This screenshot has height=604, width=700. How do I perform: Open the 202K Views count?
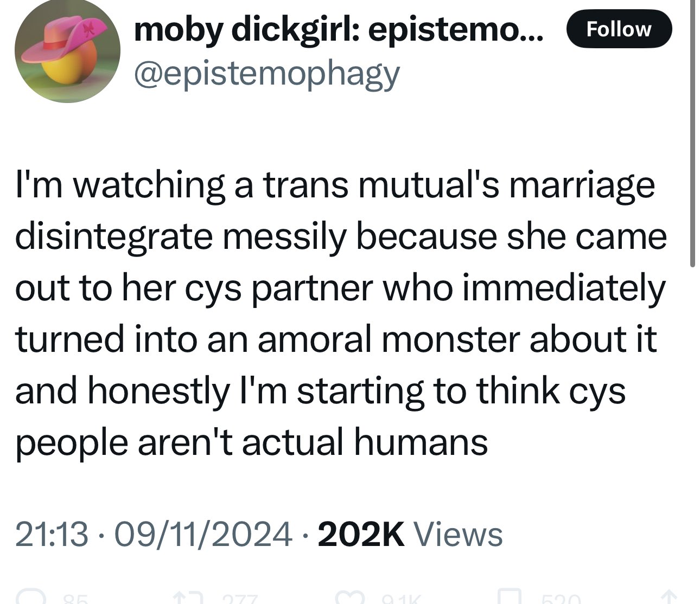pyautogui.click(x=410, y=534)
